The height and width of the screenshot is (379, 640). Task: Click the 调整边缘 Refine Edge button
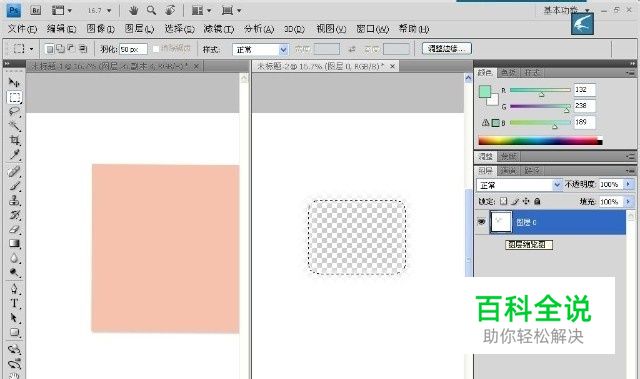click(447, 49)
